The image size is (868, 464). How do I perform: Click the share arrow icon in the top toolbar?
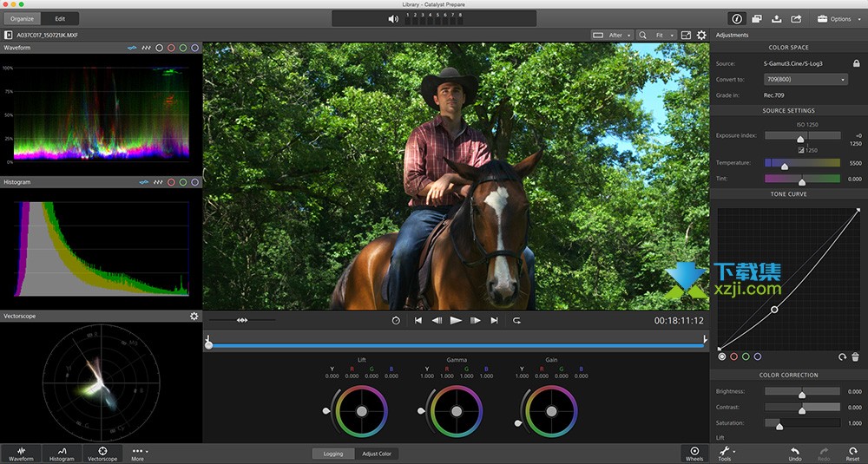796,19
